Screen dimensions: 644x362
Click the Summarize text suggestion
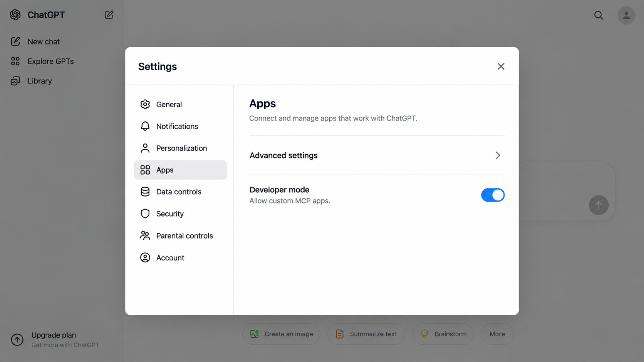pyautogui.click(x=366, y=334)
